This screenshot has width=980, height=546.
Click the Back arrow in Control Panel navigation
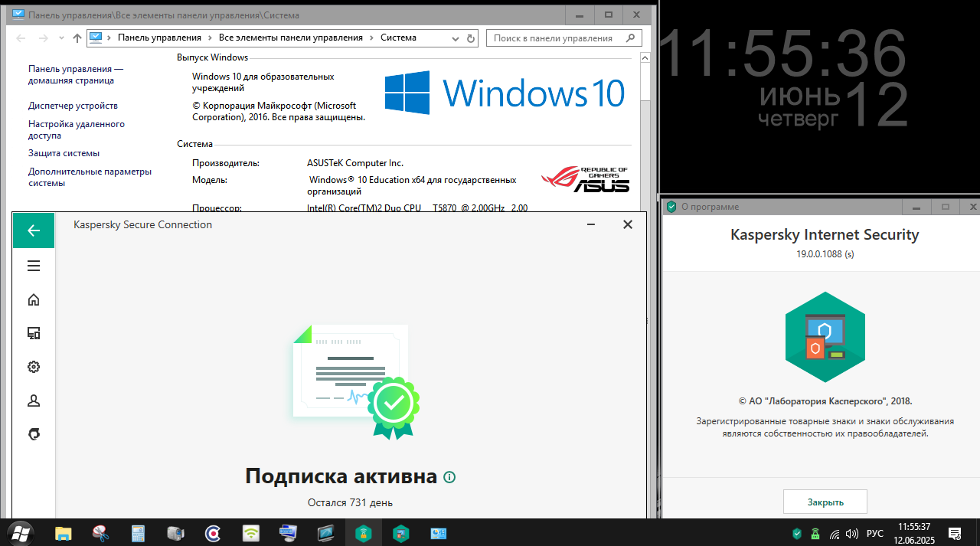click(x=21, y=38)
